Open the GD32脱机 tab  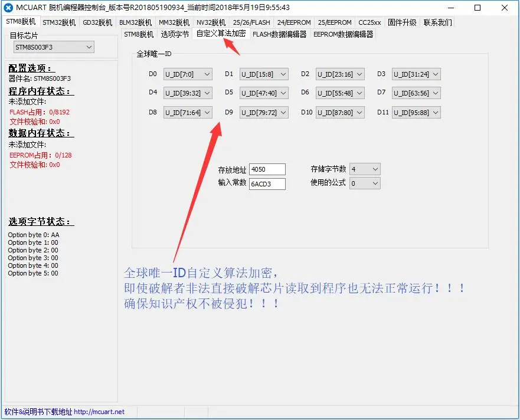[x=97, y=22]
